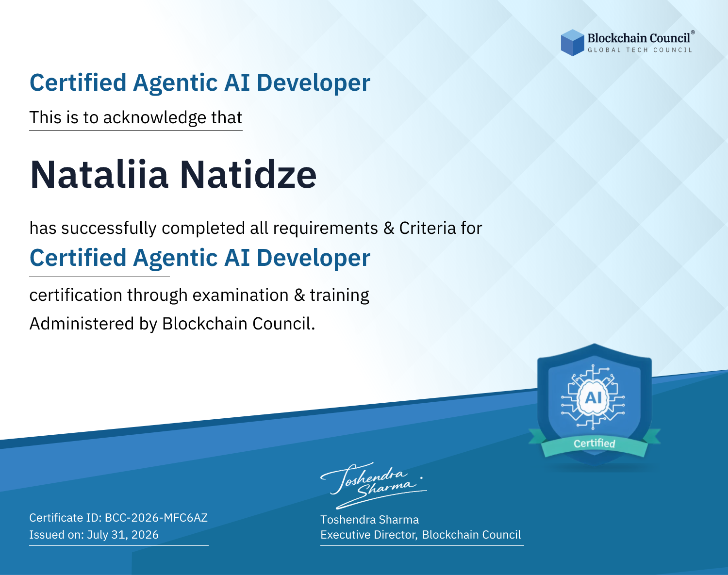The width and height of the screenshot is (728, 575).
Task: Select the "Certificate ID: BCC-2026-MFC6AZ" text
Action: coord(118,518)
